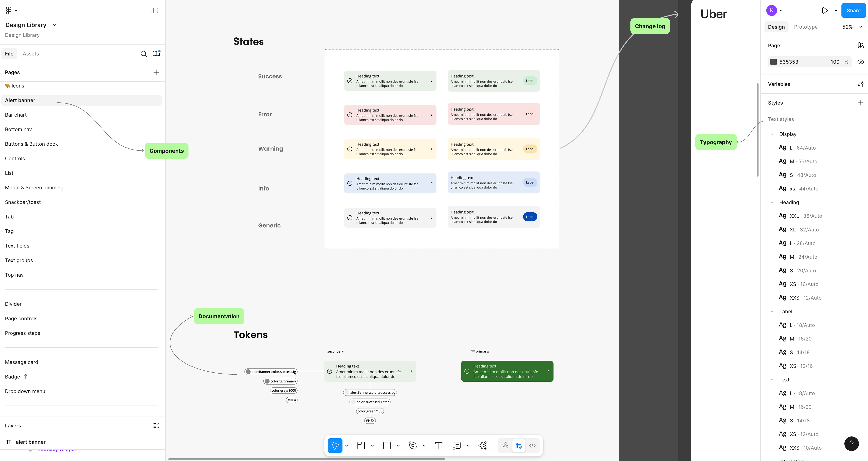This screenshot has width=868, height=461.
Task: Switch to the Assets tab
Action: (31, 54)
